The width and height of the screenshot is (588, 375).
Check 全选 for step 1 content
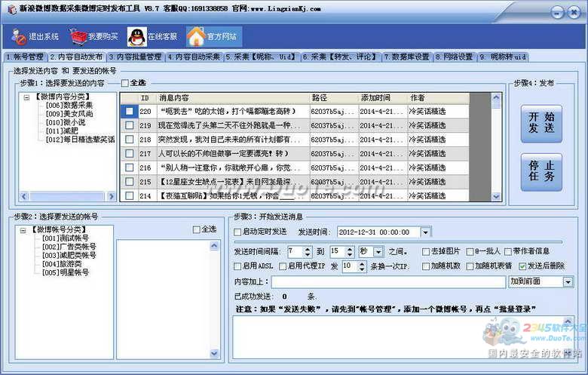(125, 83)
